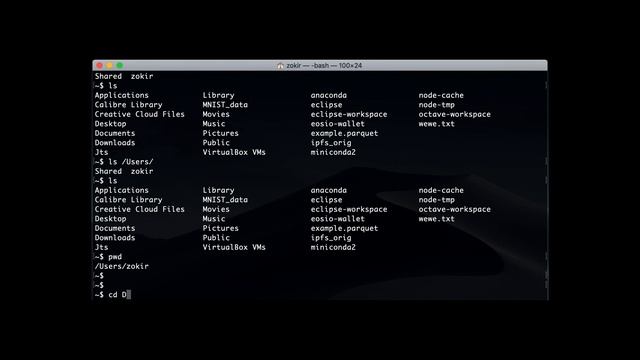
Task: Click 'Jts' in the listing nearest pwd
Action: [x=101, y=247]
